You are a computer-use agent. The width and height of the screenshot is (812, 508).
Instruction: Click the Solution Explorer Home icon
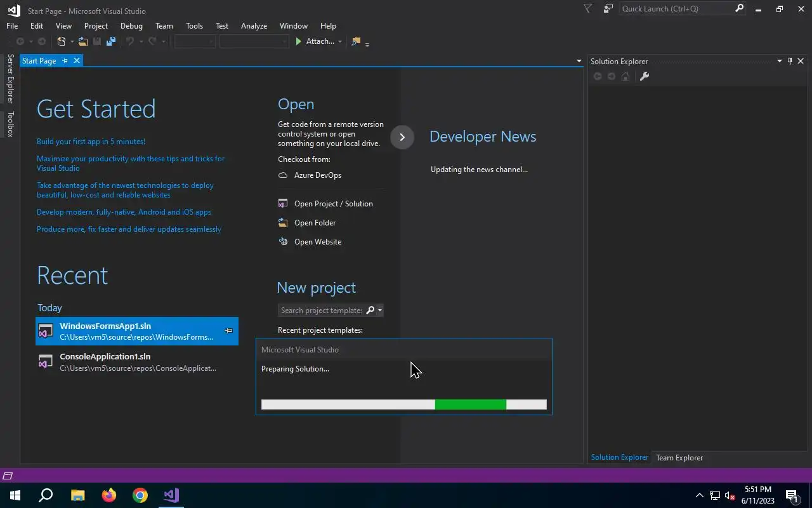point(625,76)
